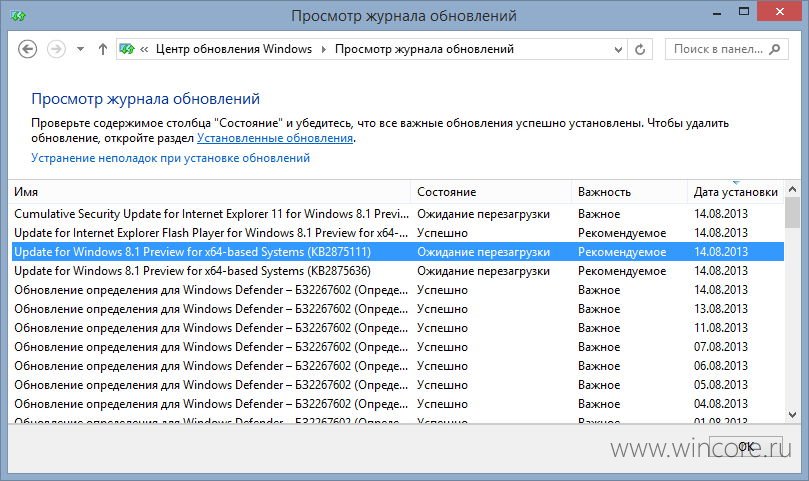Screen dimensions: 809x481
Task: Open Устранение неполадок при установке обновлений link
Action: pyautogui.click(x=170, y=158)
